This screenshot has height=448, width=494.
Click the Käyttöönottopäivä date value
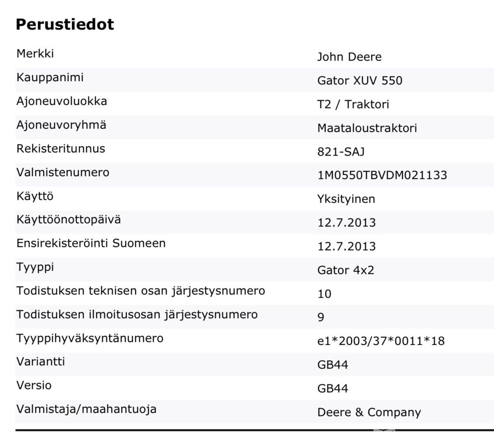346,223
